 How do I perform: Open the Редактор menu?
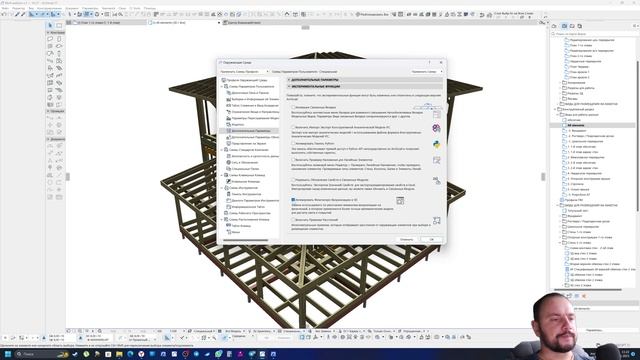(18, 8)
